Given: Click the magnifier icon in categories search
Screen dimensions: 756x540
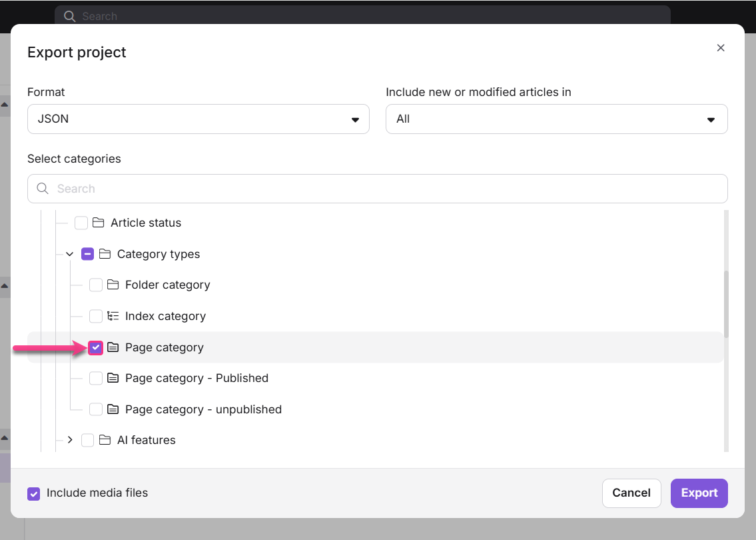Looking at the screenshot, I should (43, 188).
